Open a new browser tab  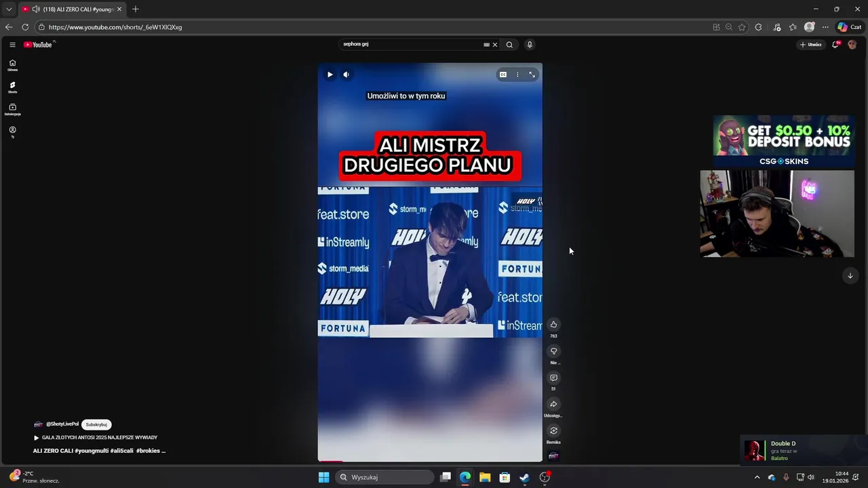pyautogui.click(x=136, y=9)
